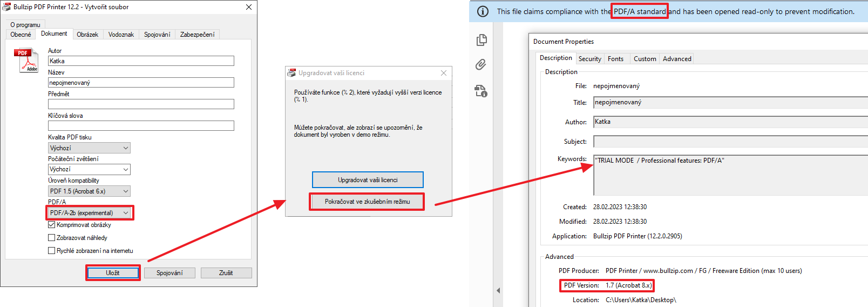Click the Bullzip PDF Printer title icon
Screen dimensions: 868x307
click(6, 7)
